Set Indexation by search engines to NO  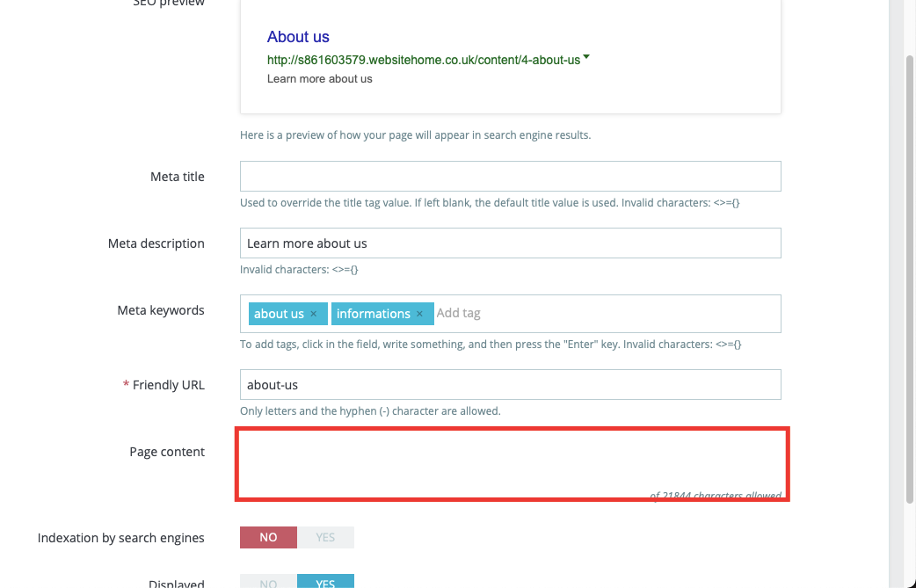coord(268,537)
